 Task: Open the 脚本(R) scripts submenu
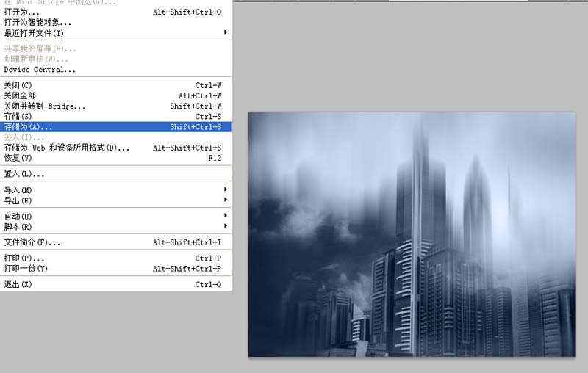coord(18,226)
